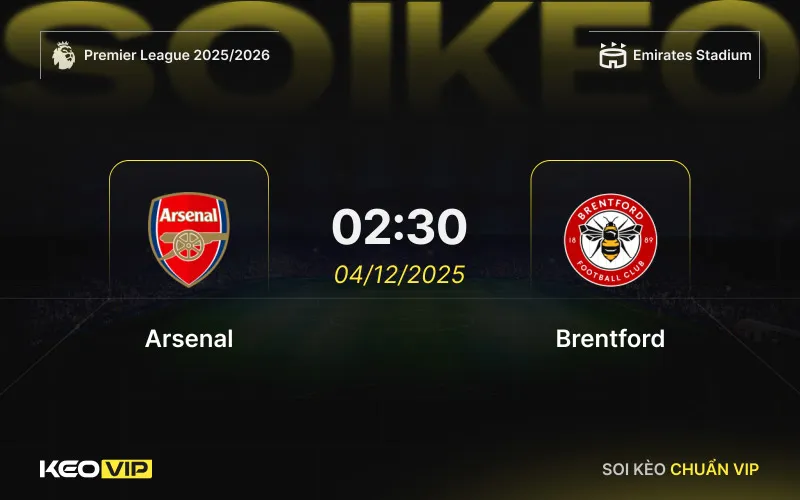Click the yellow VIP badge

click(127, 469)
